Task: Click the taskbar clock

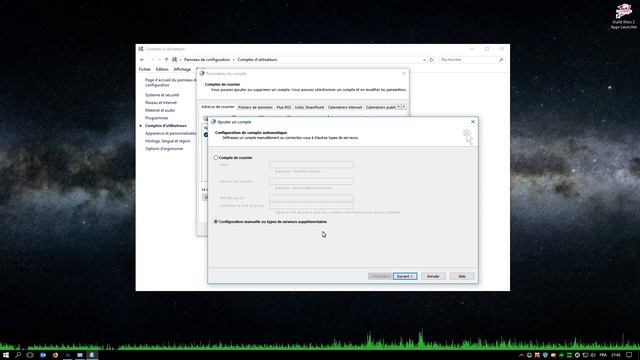Action: tap(616, 355)
